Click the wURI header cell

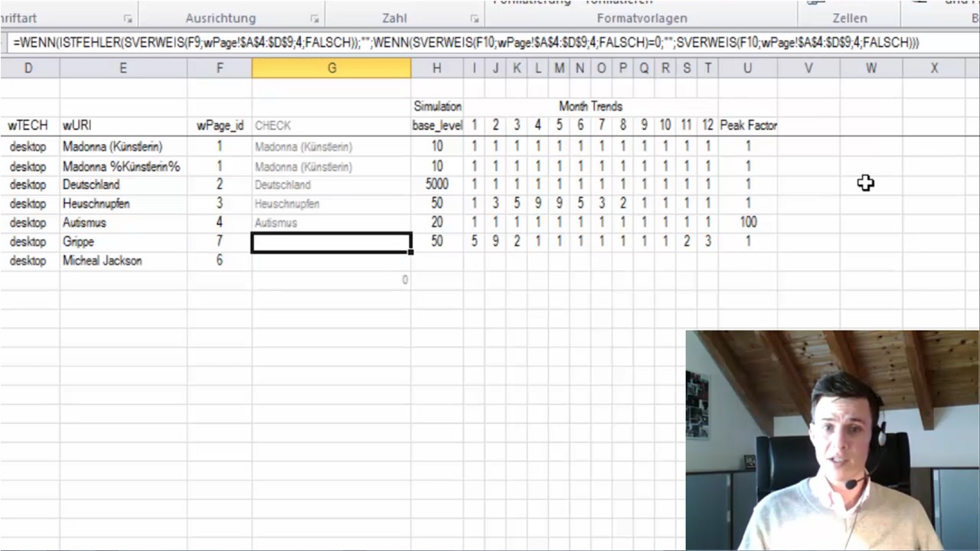click(123, 126)
